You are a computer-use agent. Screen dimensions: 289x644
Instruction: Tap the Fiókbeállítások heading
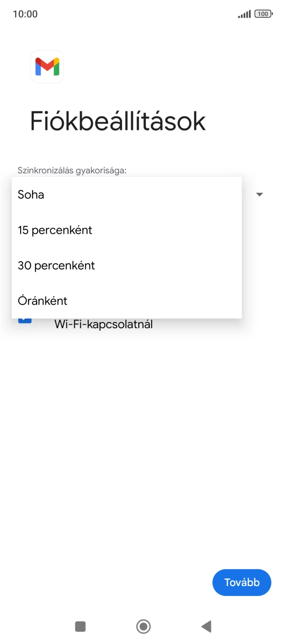point(118,121)
